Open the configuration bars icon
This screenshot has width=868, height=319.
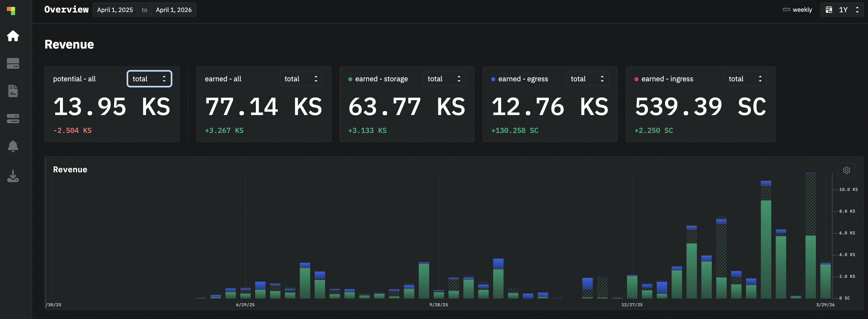(13, 119)
